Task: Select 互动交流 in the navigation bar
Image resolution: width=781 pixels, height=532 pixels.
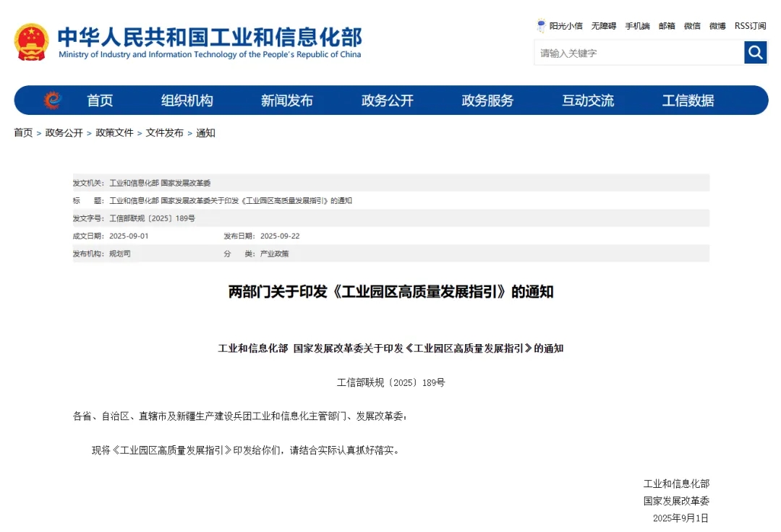Action: 588,100
